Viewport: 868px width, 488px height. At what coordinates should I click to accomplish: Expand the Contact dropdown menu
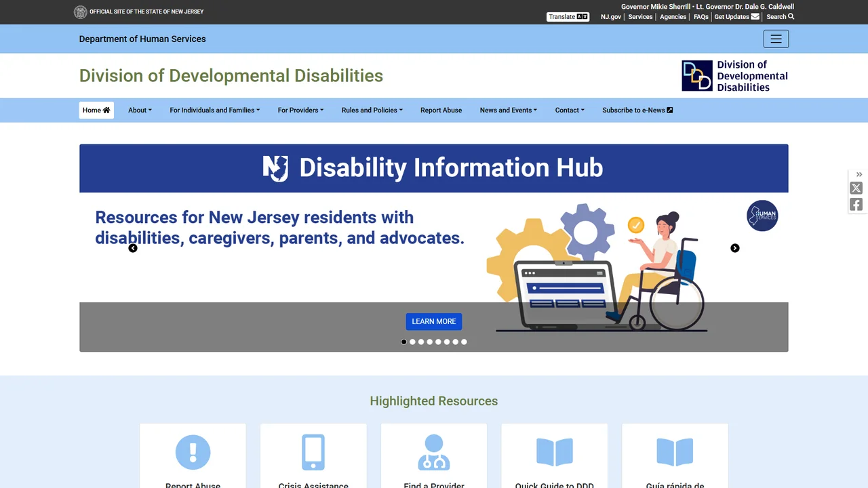point(570,110)
